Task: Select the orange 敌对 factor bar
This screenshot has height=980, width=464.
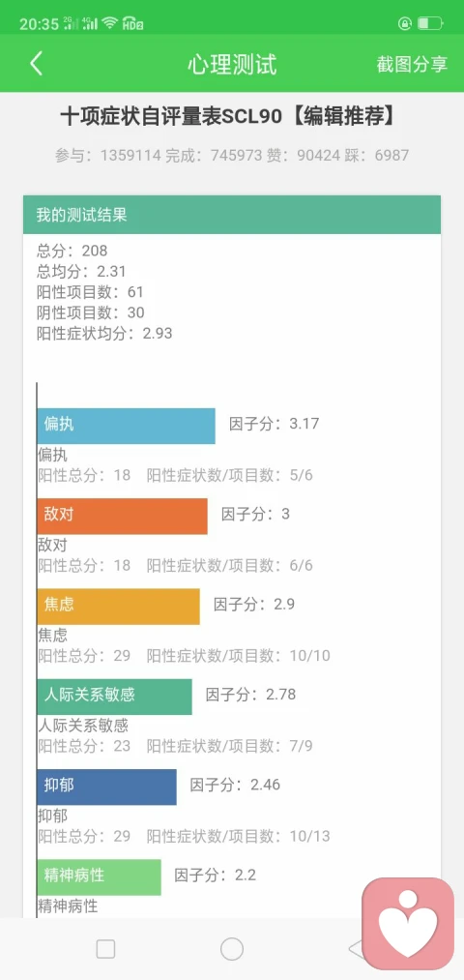Action: point(123,516)
